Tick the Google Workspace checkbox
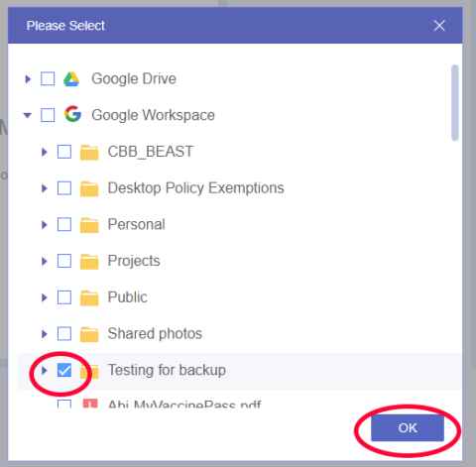476x467 pixels. (48, 115)
